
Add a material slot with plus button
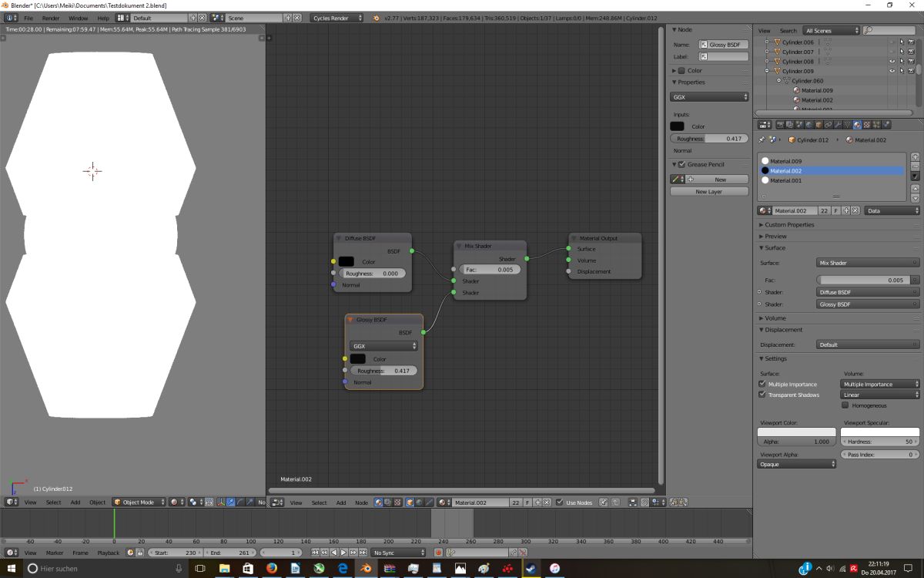915,157
